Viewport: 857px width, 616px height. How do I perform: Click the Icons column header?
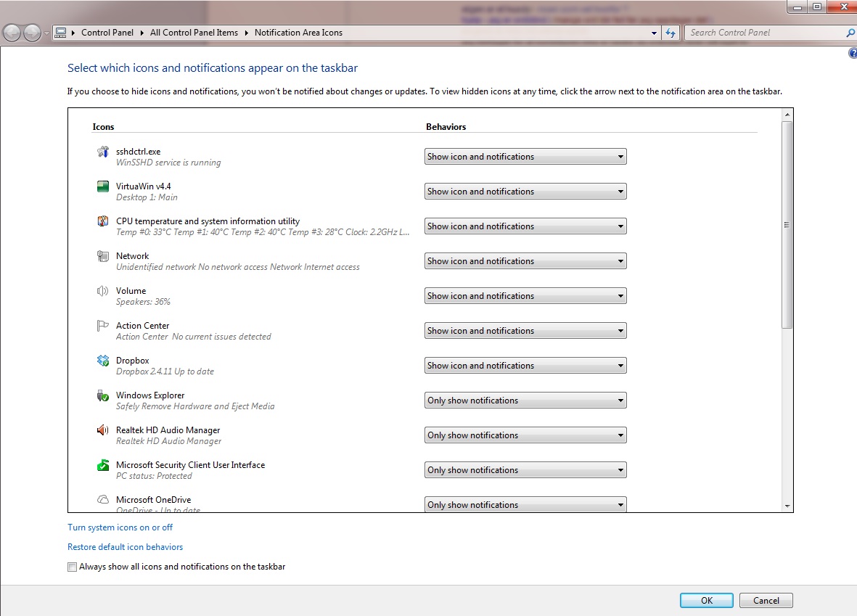tap(103, 127)
